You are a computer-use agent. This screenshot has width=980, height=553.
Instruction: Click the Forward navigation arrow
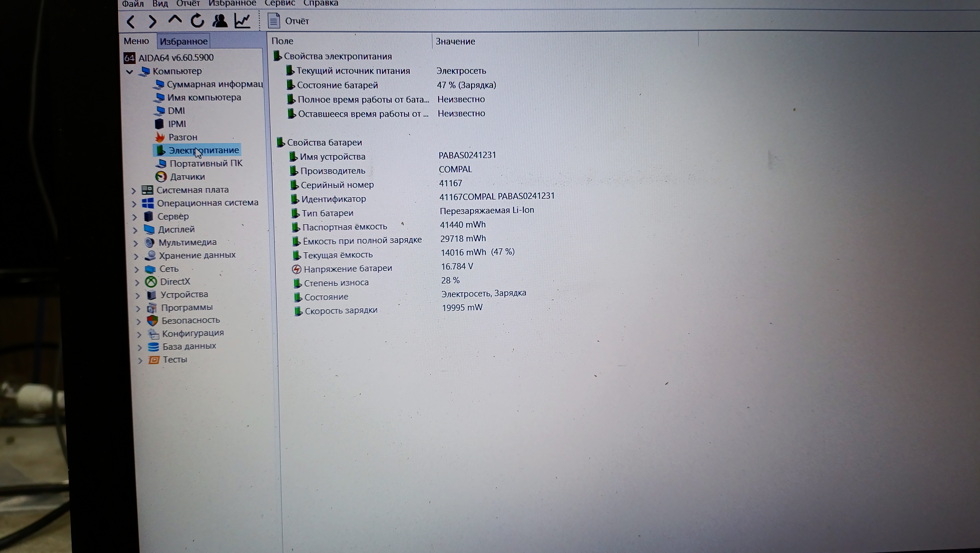point(153,21)
